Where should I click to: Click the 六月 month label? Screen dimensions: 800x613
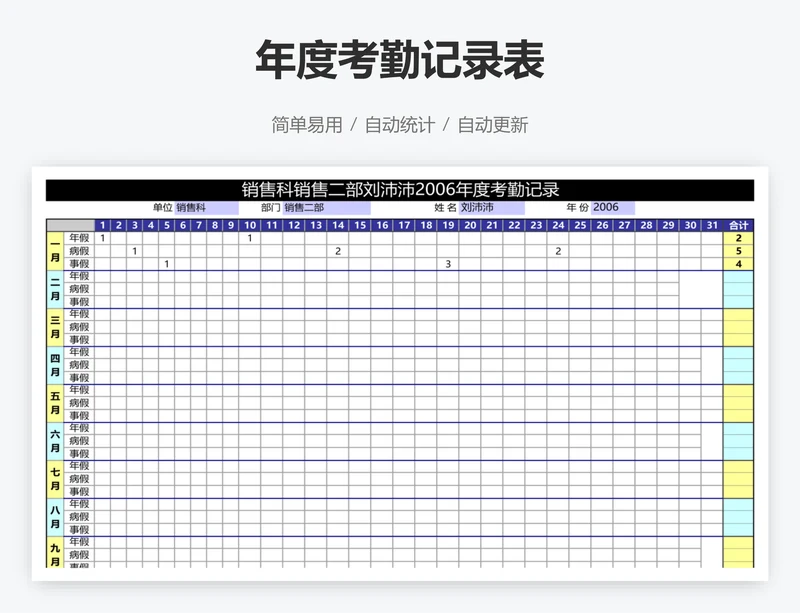pyautogui.click(x=55, y=442)
